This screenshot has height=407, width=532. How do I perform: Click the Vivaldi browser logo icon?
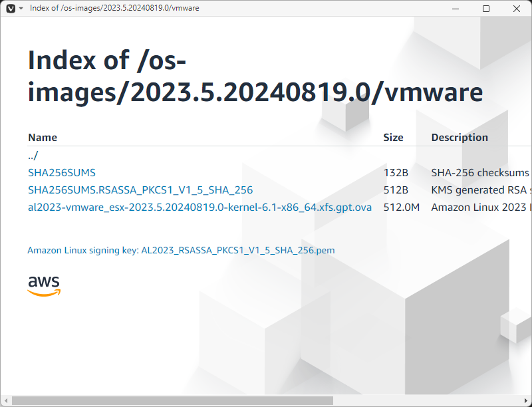pyautogui.click(x=9, y=9)
